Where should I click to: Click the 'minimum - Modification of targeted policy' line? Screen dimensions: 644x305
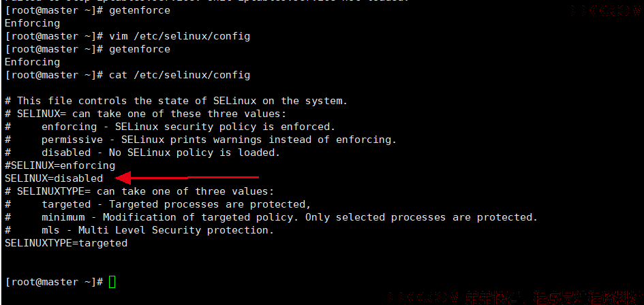271,217
